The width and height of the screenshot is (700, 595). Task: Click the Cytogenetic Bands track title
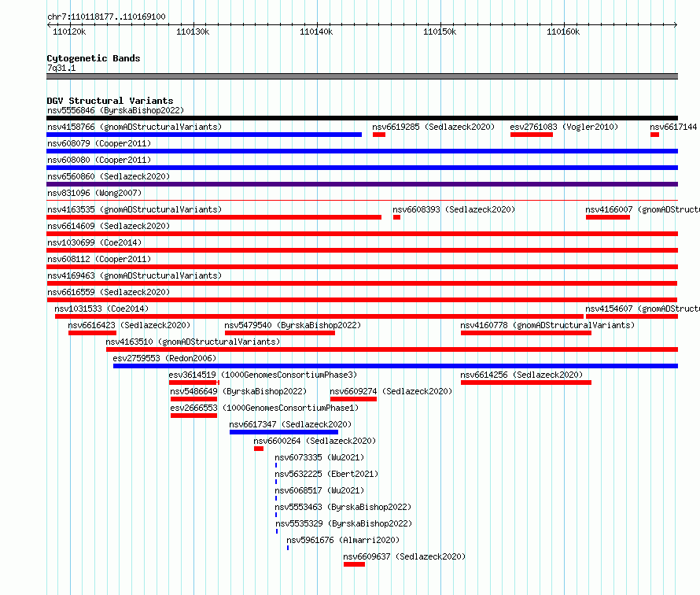pos(94,58)
